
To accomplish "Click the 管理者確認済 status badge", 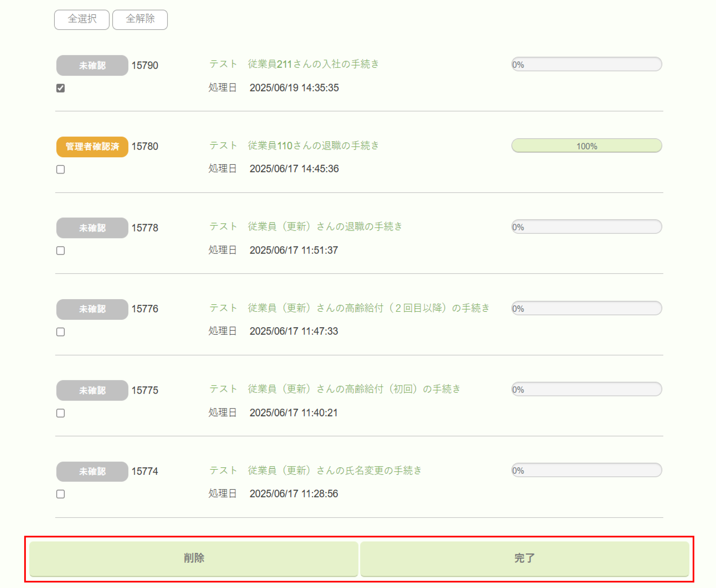I will pos(92,147).
